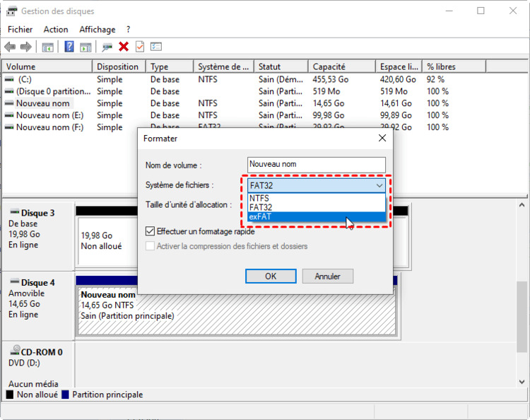Click the disk pane scroll-up arrow
The width and height of the screenshot is (530, 420).
[522, 205]
